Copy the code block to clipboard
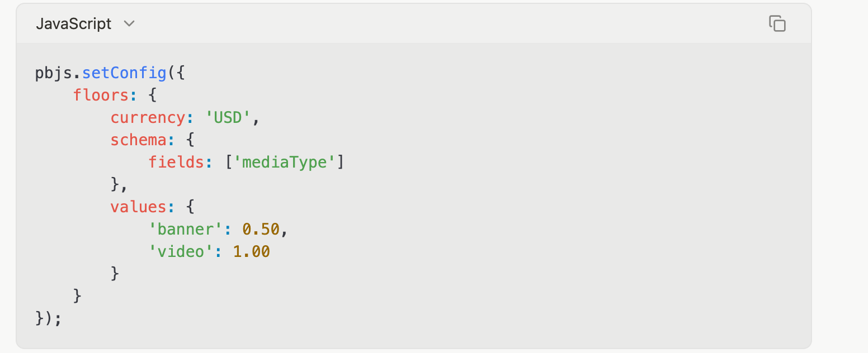 [777, 24]
